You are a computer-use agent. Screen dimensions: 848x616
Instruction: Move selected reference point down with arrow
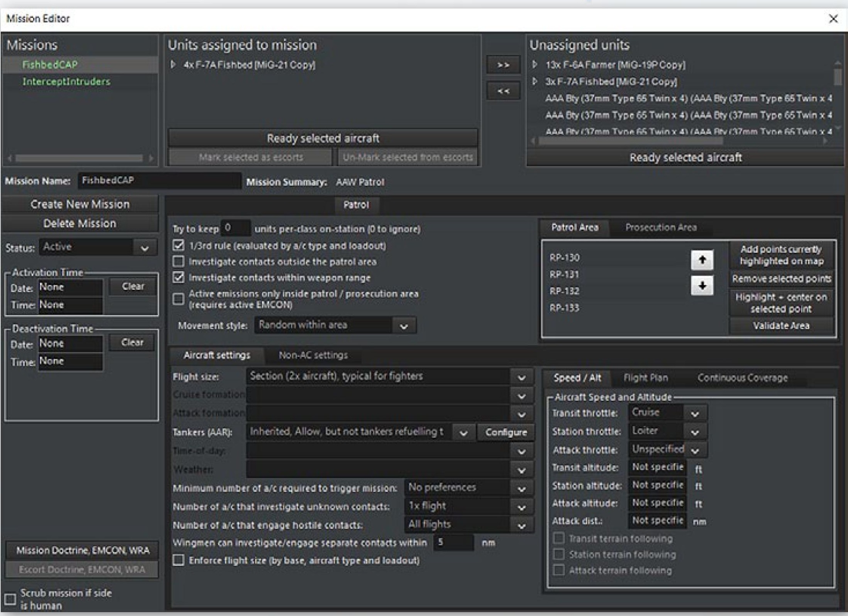tap(702, 286)
